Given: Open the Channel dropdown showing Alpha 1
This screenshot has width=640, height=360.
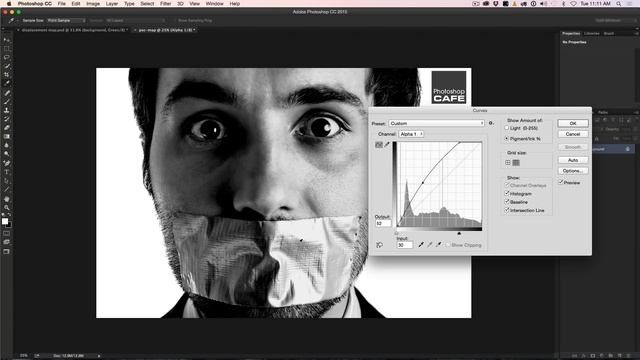Looking at the screenshot, I should coord(411,134).
